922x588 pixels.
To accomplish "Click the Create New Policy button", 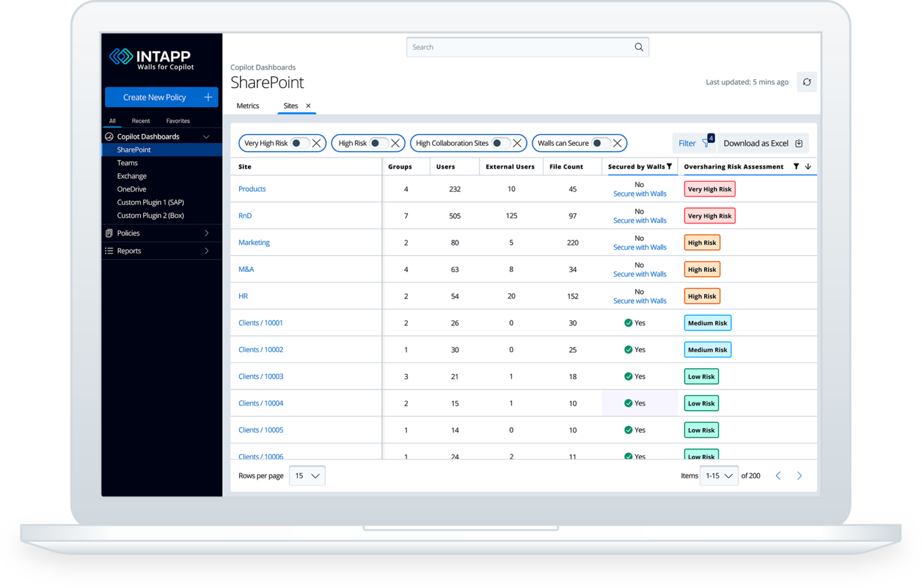I will (161, 97).
